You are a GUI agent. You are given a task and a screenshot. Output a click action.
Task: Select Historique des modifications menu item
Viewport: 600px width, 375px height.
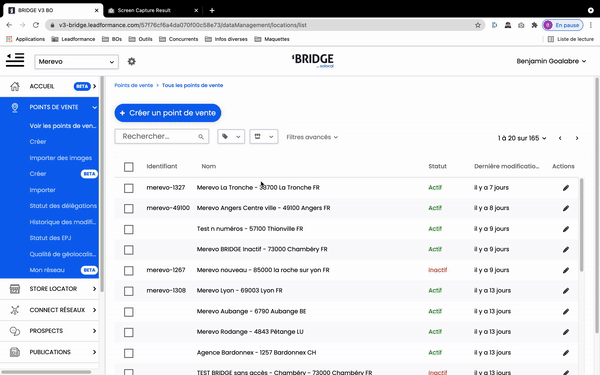pyautogui.click(x=63, y=222)
